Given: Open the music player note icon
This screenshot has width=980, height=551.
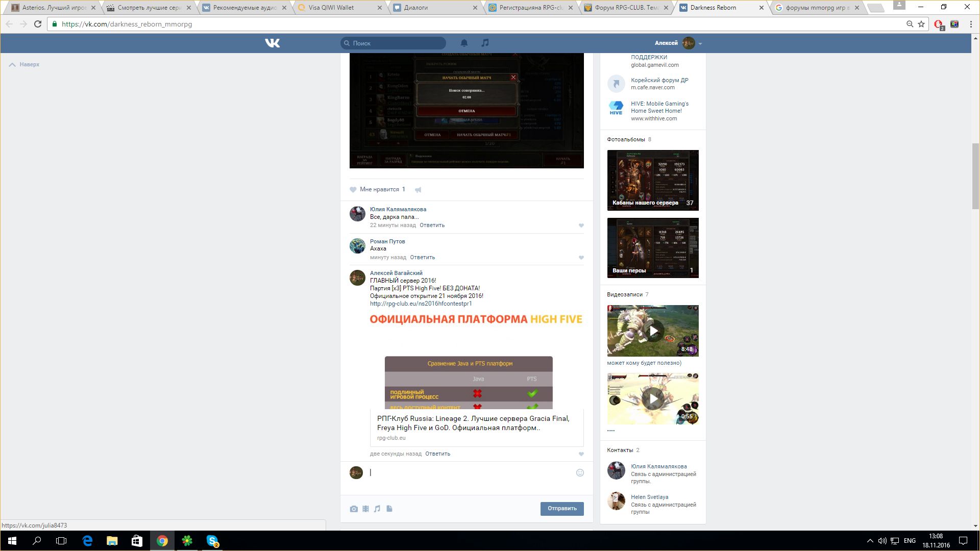Looking at the screenshot, I should 485,43.
